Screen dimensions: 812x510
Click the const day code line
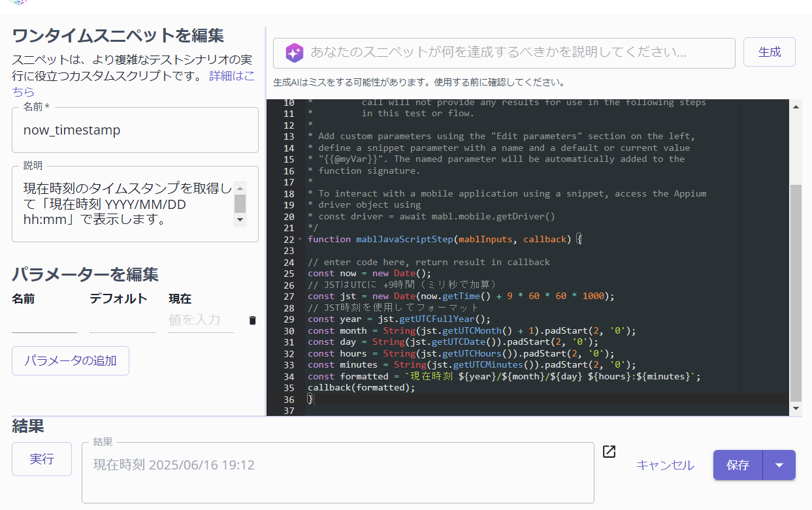pyautogui.click(x=453, y=342)
